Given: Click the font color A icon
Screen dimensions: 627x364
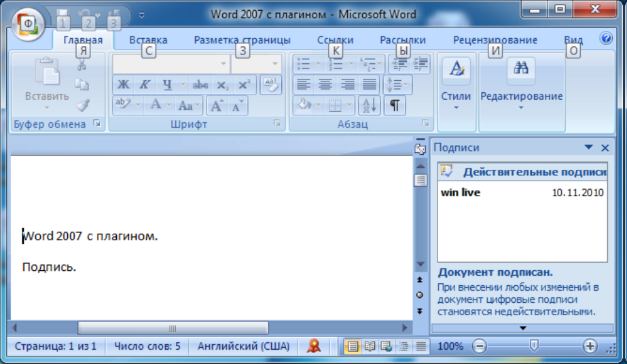Looking at the screenshot, I should pos(156,105).
